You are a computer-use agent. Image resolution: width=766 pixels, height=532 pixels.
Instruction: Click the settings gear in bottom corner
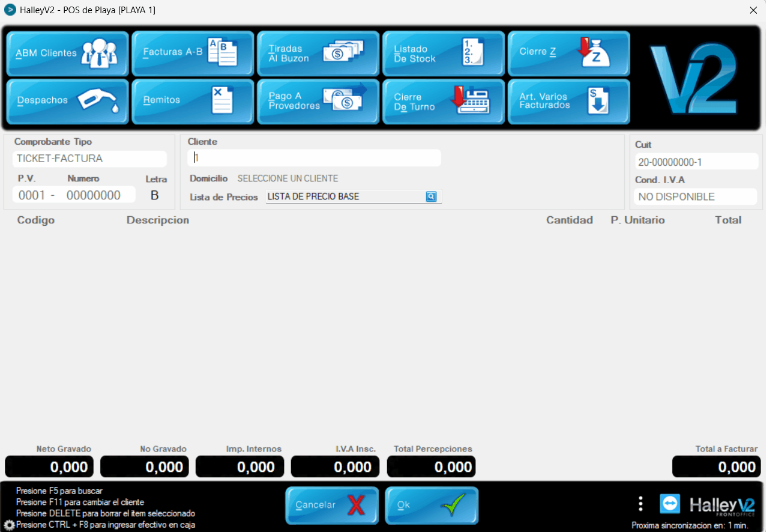(9, 525)
